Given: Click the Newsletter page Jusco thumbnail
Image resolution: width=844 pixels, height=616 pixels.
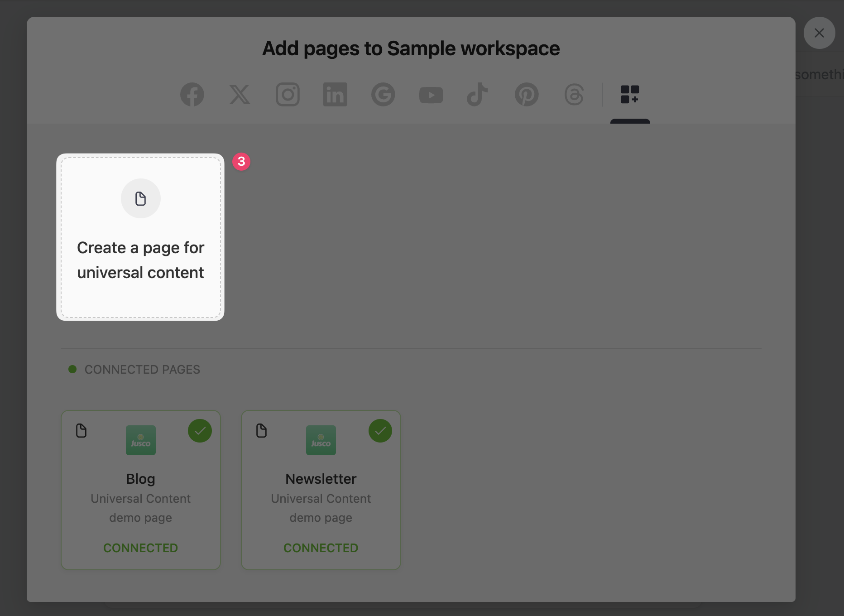Looking at the screenshot, I should [321, 440].
